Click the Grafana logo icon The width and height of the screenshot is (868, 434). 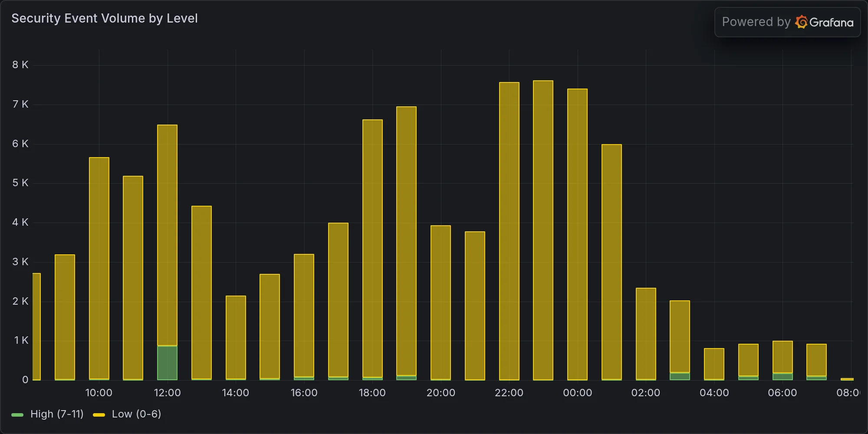801,22
